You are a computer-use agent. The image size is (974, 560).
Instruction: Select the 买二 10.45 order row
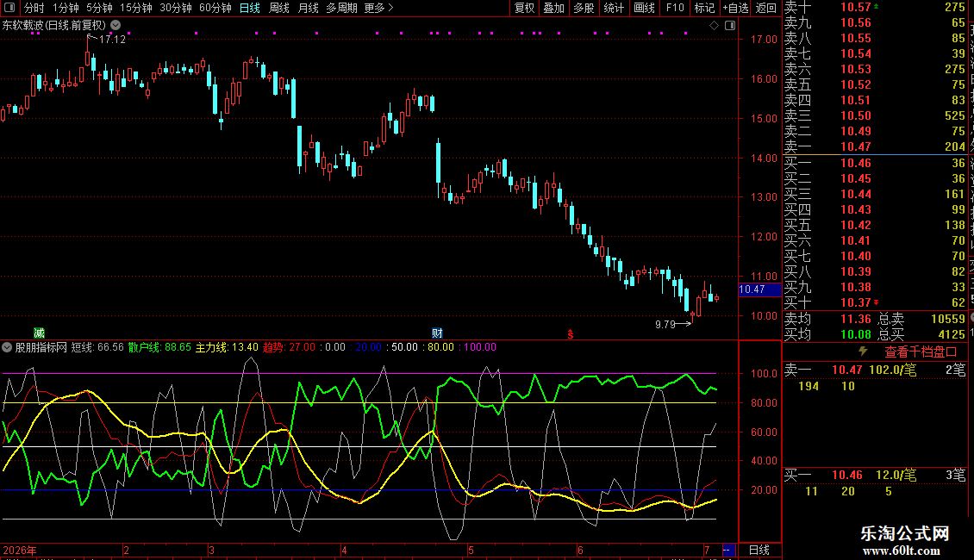(875, 178)
